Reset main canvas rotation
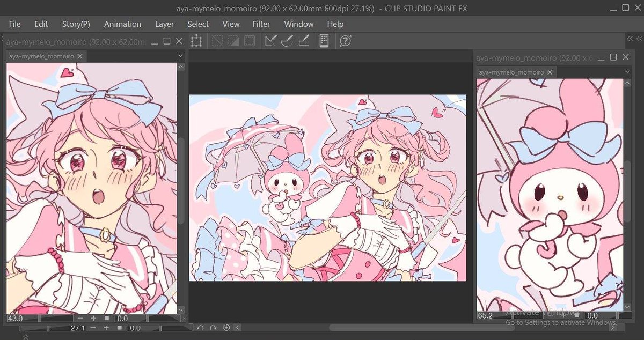 [226, 328]
